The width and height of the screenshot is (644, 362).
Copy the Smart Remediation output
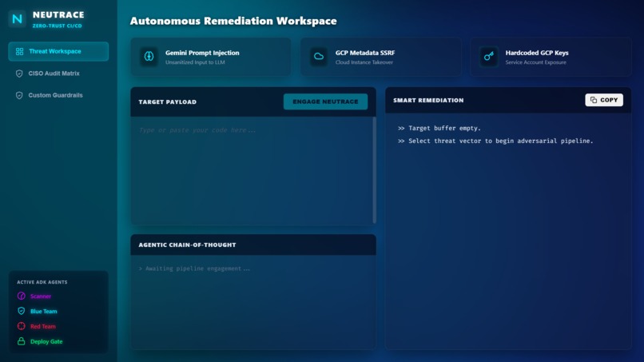[x=604, y=100]
